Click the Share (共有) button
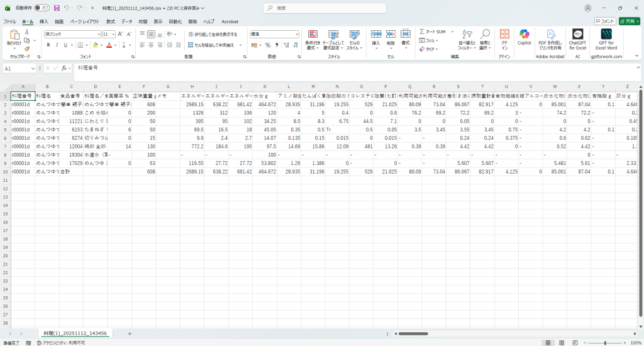This screenshot has height=346, width=644. [x=629, y=21]
